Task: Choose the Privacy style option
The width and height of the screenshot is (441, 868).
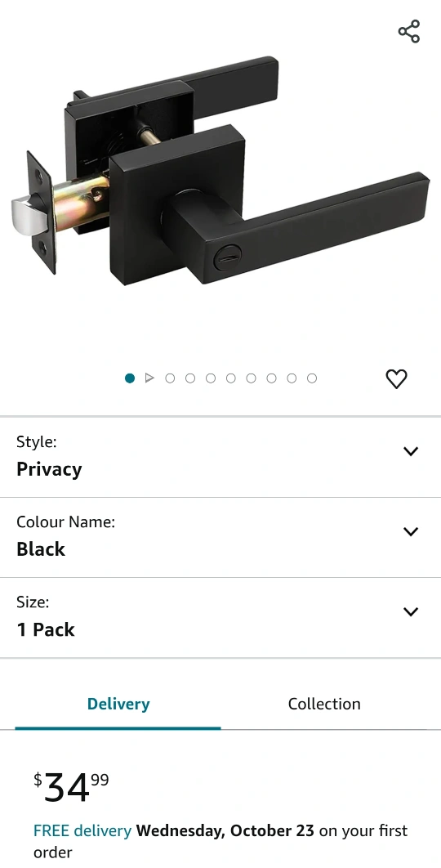Action: (49, 469)
